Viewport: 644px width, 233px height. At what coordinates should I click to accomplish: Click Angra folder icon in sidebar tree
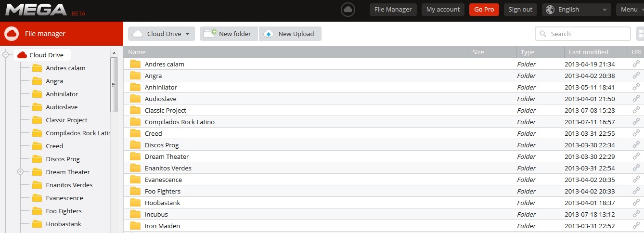pyautogui.click(x=37, y=81)
